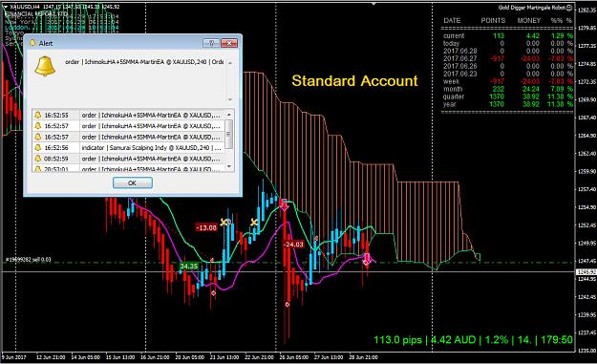597x364 pixels.
Task: Click the pink sell arrow above the -24.03 label
Action: tap(284, 205)
